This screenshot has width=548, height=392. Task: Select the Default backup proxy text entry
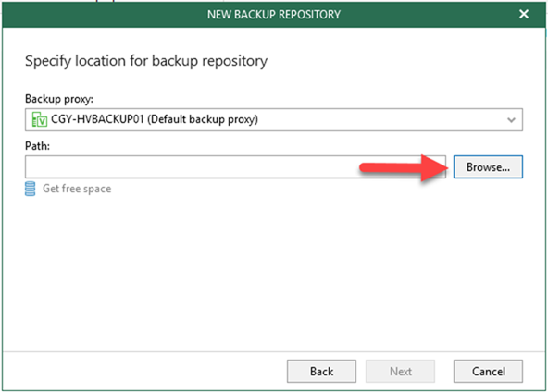(155, 120)
